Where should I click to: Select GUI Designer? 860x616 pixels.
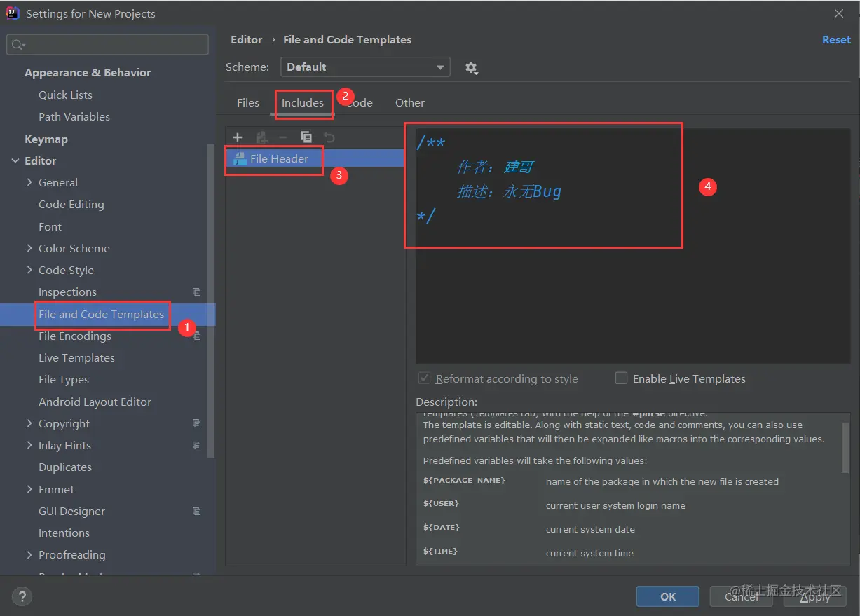pyautogui.click(x=71, y=512)
